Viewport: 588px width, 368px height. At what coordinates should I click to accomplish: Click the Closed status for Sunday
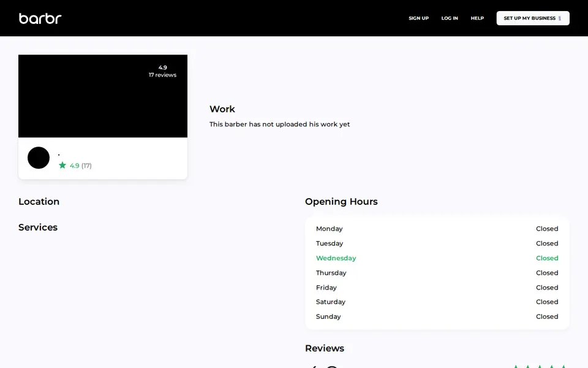coord(547,316)
